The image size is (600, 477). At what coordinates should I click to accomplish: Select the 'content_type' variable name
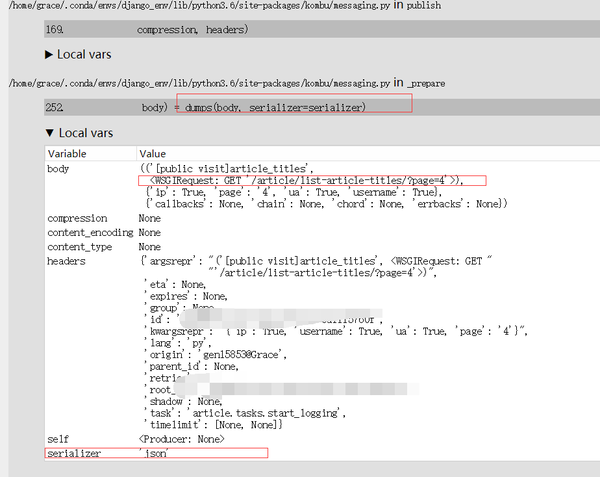tap(80, 247)
